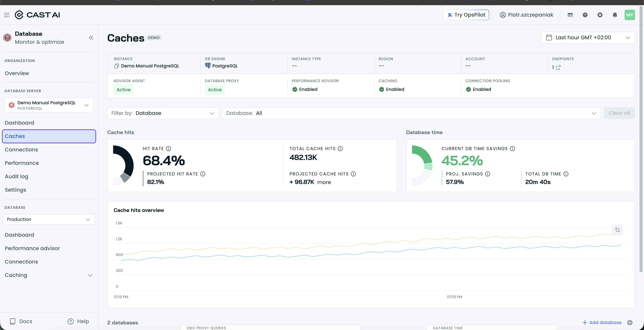Screen dimensions: 644x330
Task: Open Docs link in sidebar footer
Action: coord(21,321)
